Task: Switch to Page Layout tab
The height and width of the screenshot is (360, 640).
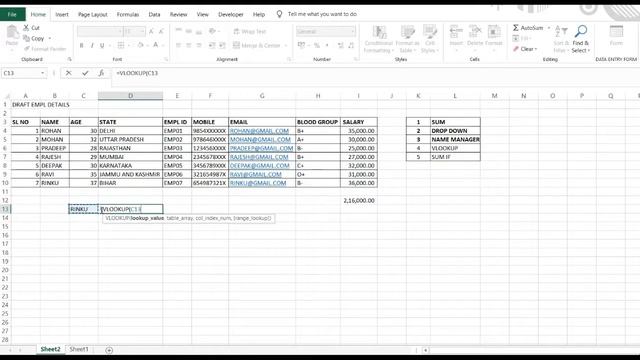Action: [x=93, y=14]
